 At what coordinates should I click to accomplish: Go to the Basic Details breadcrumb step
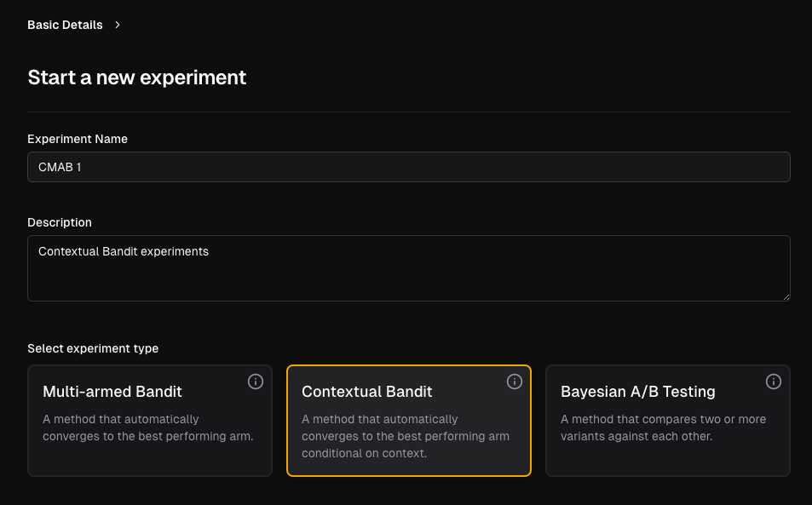(x=65, y=25)
